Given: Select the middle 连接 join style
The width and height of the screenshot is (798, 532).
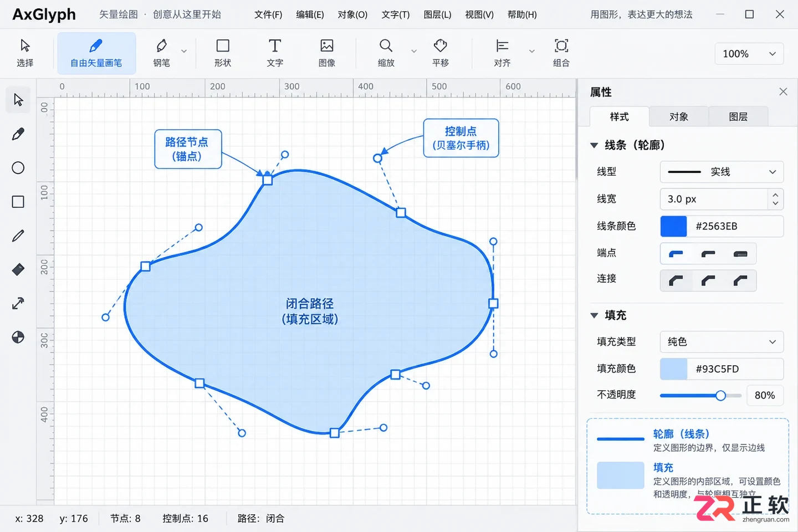Looking at the screenshot, I should [708, 280].
